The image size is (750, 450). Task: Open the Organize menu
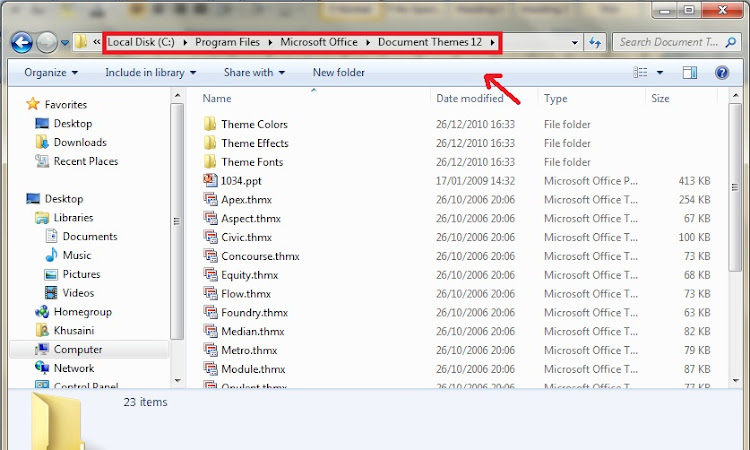[x=51, y=72]
